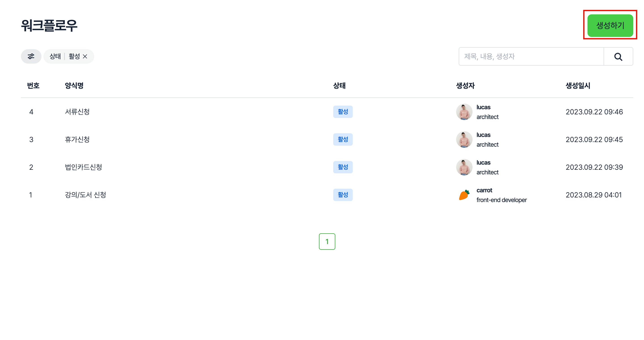Open the filter settings icon
This screenshot has width=644, height=340.
pos(31,56)
